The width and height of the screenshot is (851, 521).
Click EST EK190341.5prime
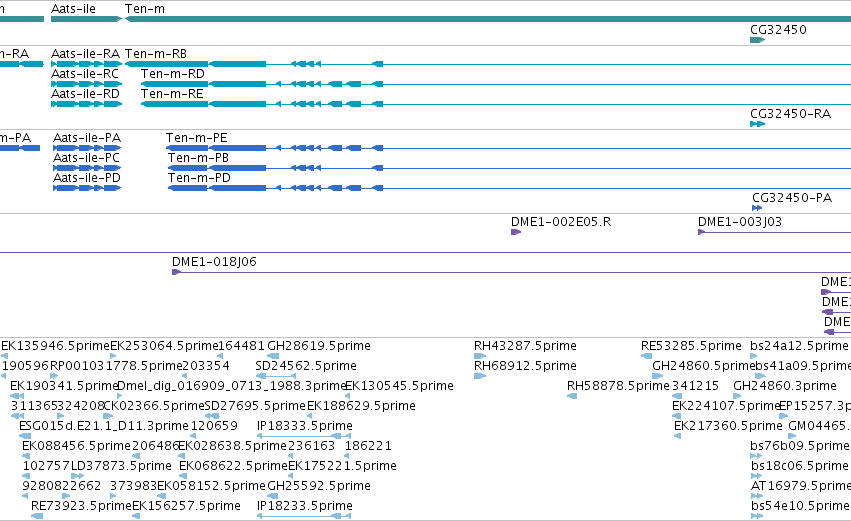coord(64,386)
